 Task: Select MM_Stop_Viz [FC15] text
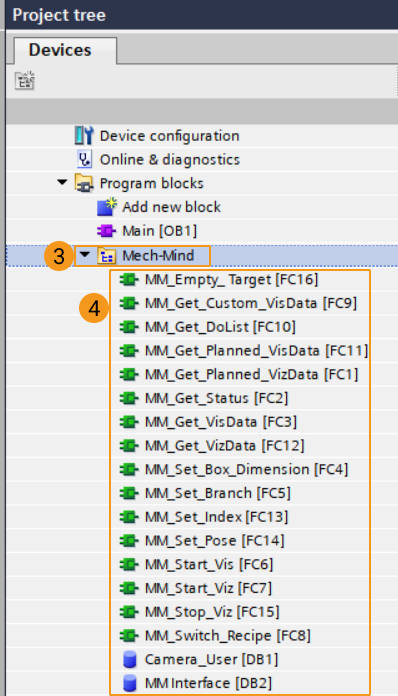[212, 612]
